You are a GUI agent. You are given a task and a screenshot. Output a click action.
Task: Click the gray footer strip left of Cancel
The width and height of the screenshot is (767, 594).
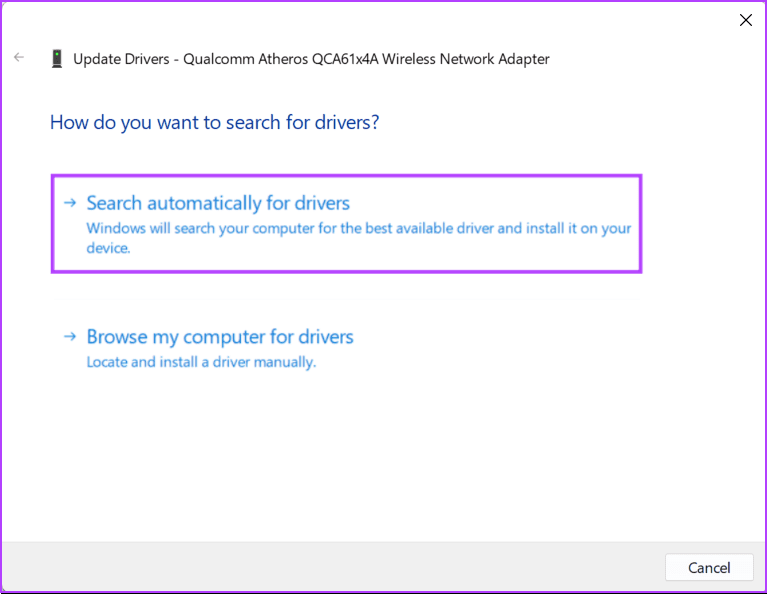(x=330, y=567)
